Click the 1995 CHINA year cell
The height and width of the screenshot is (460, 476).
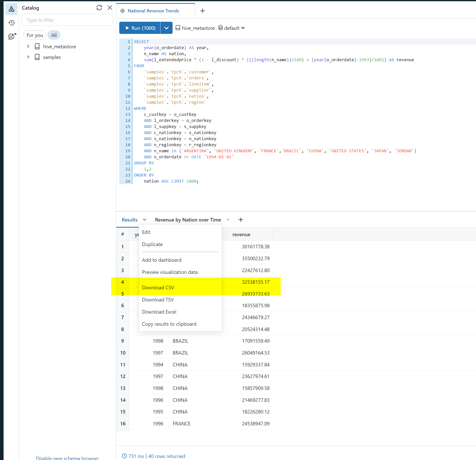click(158, 412)
